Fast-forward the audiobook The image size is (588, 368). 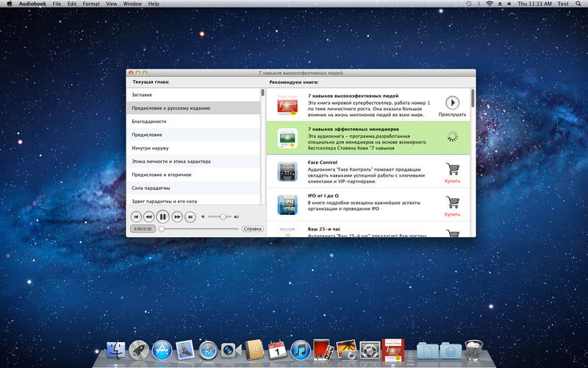pos(176,216)
